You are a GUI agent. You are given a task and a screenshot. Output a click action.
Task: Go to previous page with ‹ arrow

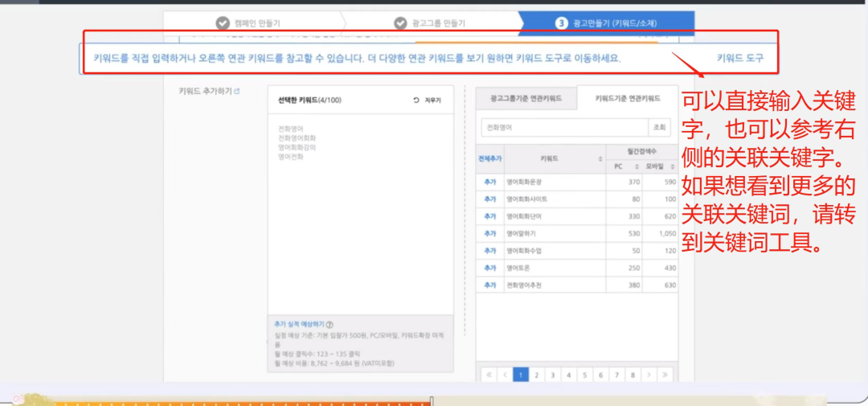[504, 375]
